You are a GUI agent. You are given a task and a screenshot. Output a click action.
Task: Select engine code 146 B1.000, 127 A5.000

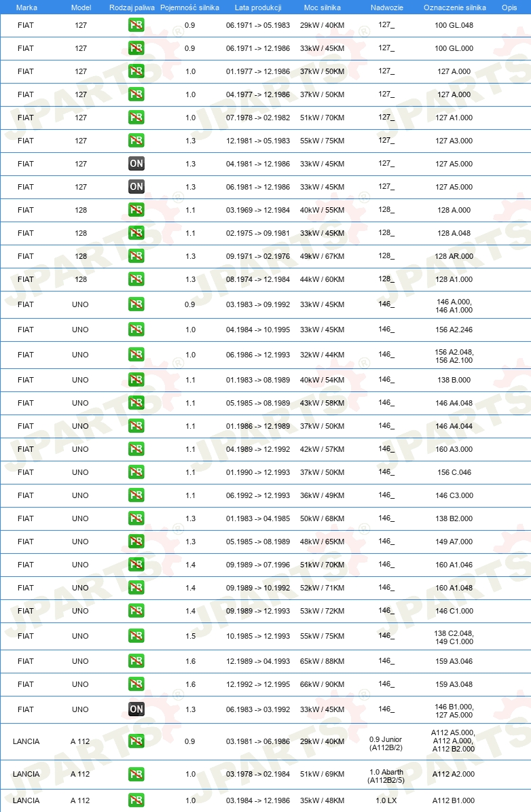click(454, 711)
